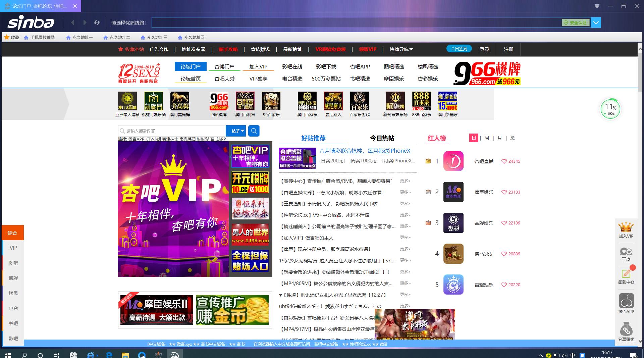Click 更多> beside the 重要通知 post
This screenshot has height=358, width=644.
[x=405, y=204]
